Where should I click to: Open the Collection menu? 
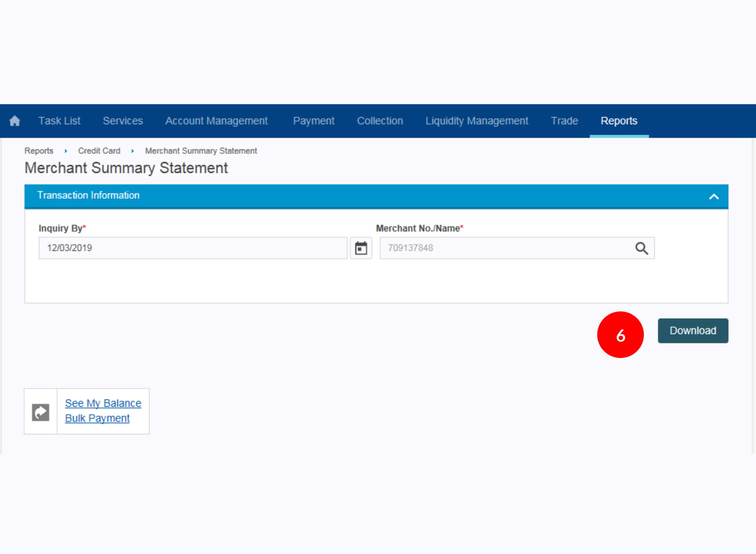click(380, 121)
